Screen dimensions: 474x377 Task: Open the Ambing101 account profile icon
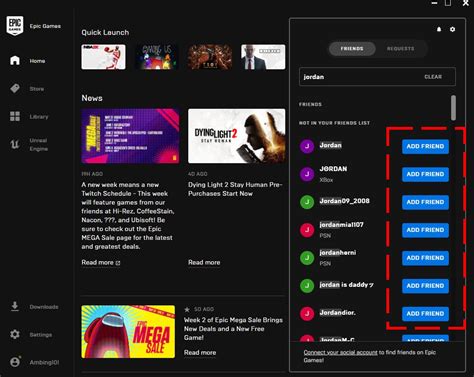pos(15,362)
